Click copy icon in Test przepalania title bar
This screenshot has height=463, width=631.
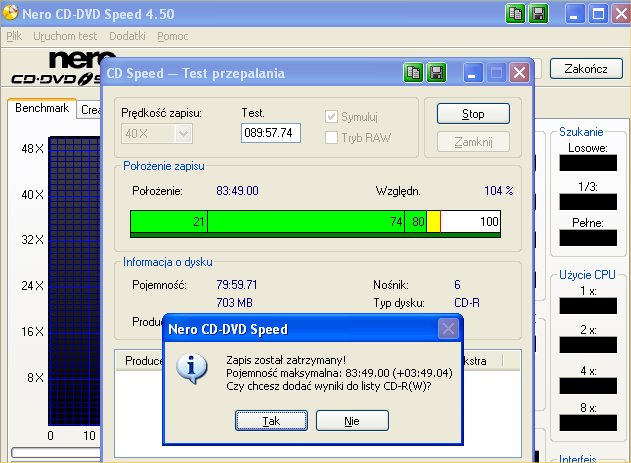coord(413,73)
